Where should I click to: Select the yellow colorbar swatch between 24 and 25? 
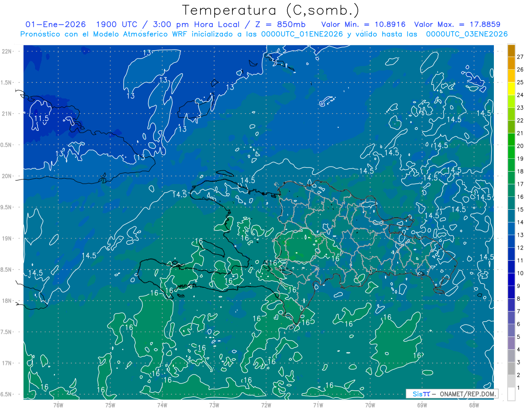(x=511, y=88)
